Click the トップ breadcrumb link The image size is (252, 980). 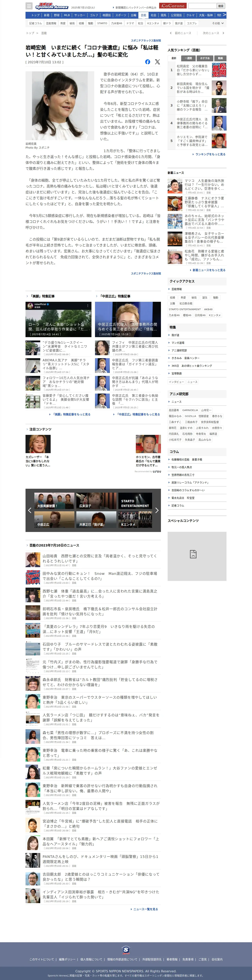30,33
